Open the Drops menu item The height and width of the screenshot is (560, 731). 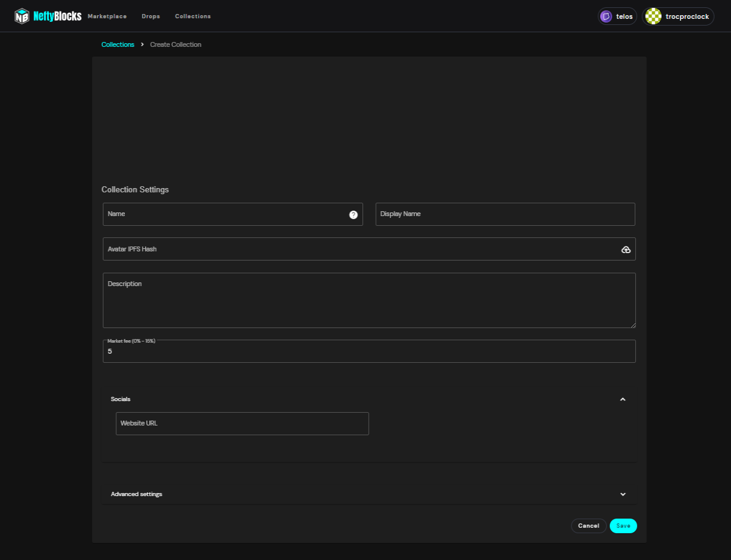pos(150,16)
